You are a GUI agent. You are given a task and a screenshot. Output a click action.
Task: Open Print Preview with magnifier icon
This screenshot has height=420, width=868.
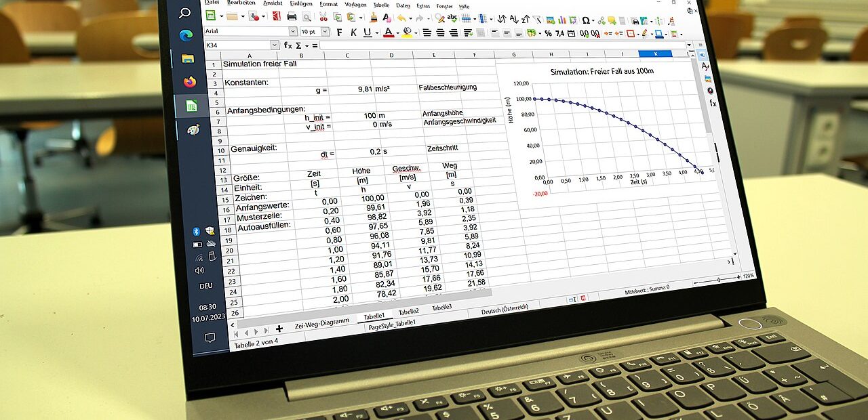click(x=307, y=17)
